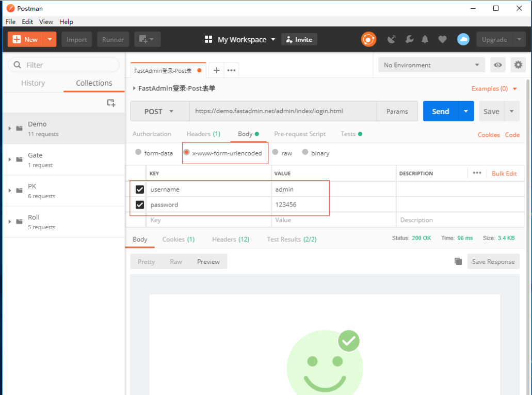Open the Upgrade dropdown arrow
The width and height of the screenshot is (532, 395).
519,39
